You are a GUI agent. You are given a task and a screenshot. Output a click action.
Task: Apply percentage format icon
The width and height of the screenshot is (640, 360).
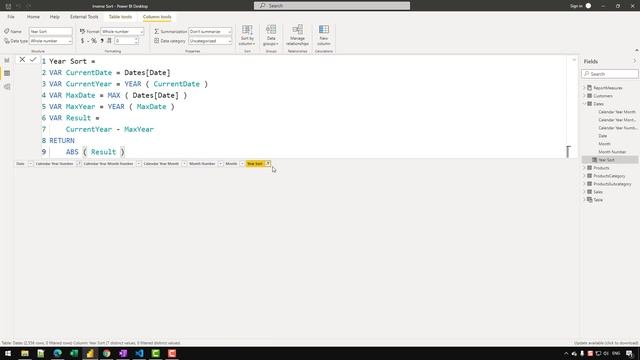click(94, 41)
